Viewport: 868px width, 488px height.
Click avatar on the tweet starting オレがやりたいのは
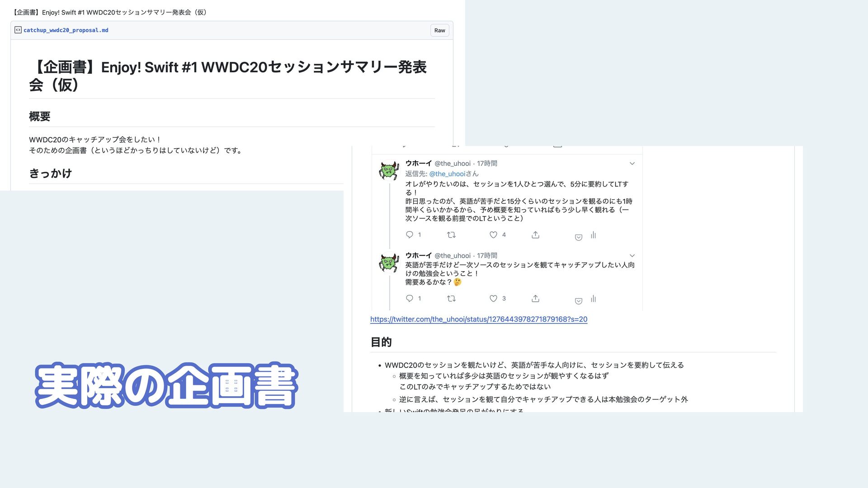tap(389, 171)
